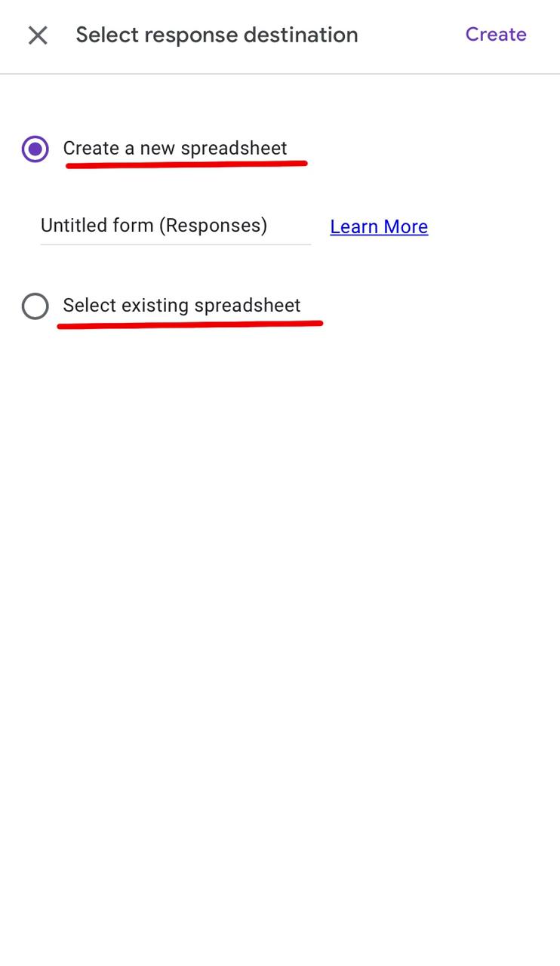Choose the Select existing spreadsheet radio button
560x966 pixels.
(35, 306)
